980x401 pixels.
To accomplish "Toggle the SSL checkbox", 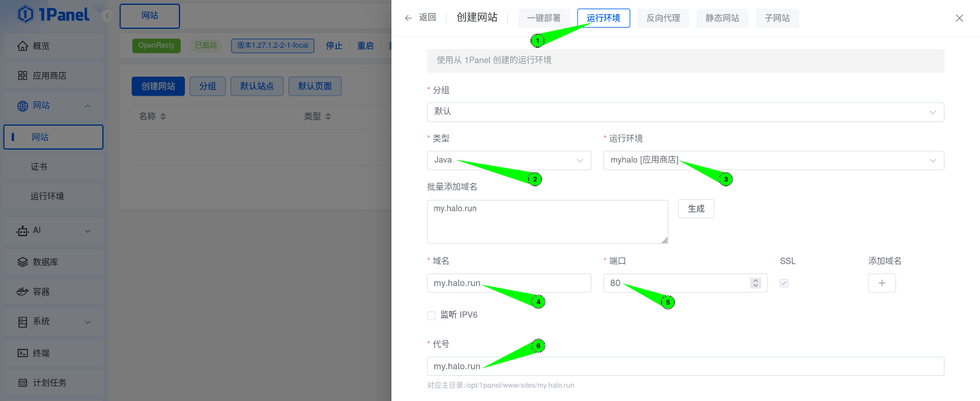I will click(784, 283).
